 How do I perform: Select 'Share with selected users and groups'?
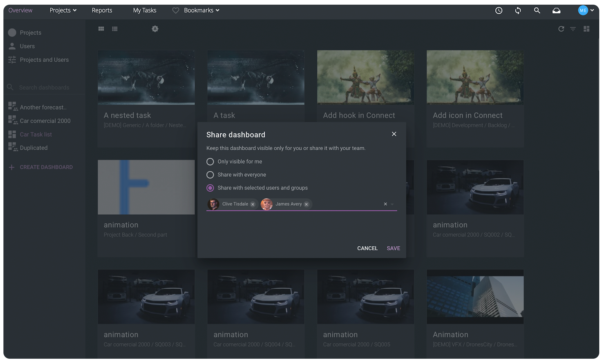coord(210,188)
